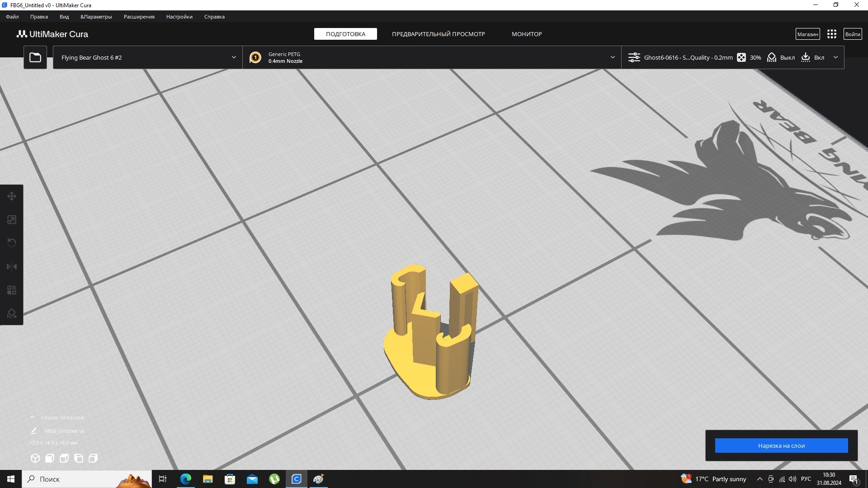Open volume control in system tray

coord(793,479)
